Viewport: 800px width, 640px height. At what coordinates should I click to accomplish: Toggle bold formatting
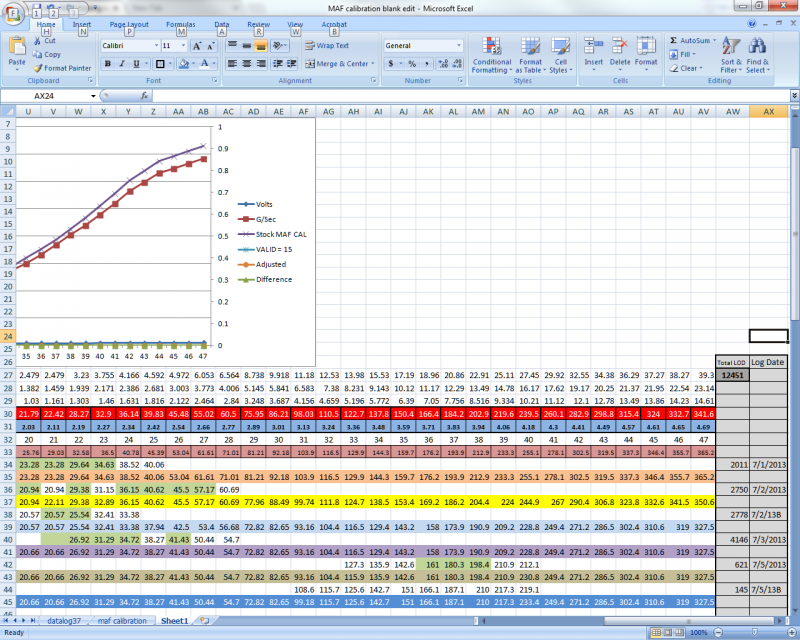[x=108, y=64]
